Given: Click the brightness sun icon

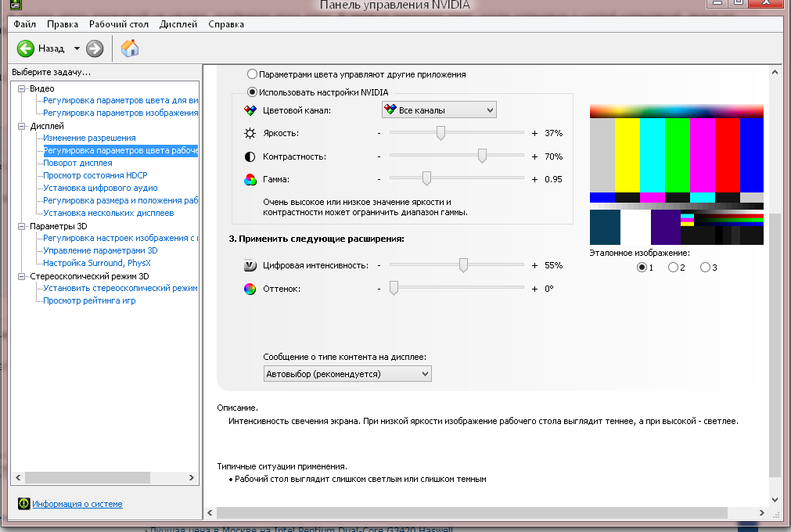Looking at the screenshot, I should [x=250, y=133].
